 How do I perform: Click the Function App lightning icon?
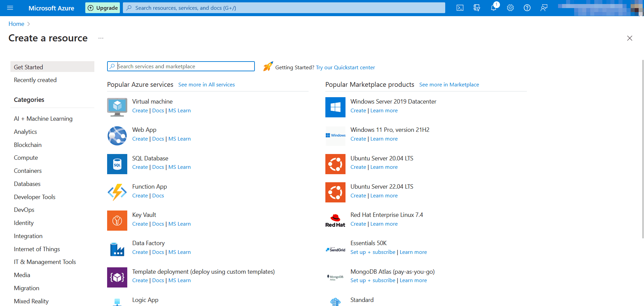117,192
